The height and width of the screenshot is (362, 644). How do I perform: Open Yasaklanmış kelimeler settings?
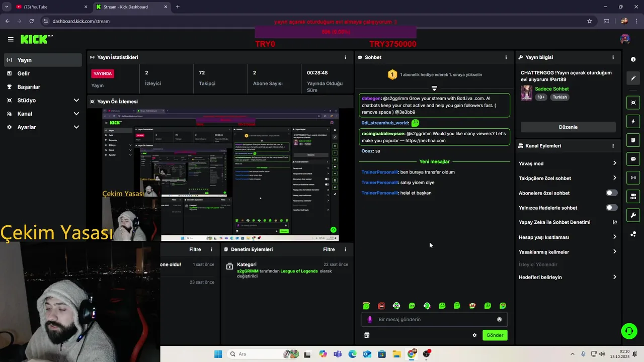[x=568, y=252]
